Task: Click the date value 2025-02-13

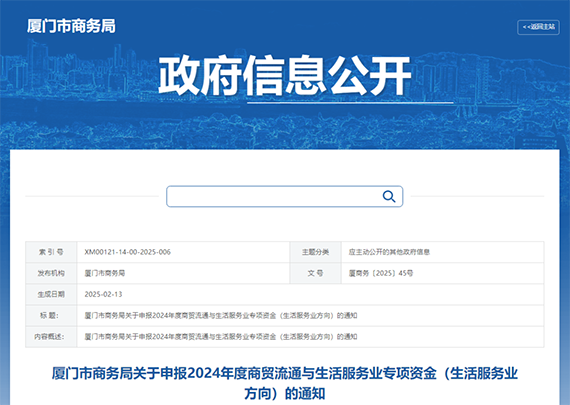Action: pos(103,294)
